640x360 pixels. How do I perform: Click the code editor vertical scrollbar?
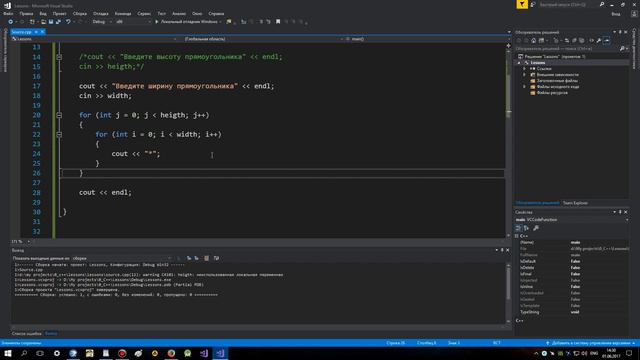tap(509, 141)
